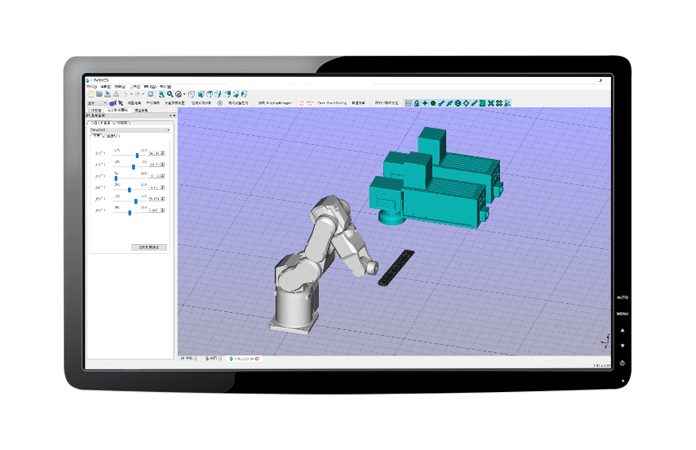
Task: Switch to the third tab of the left panel
Action: pos(141,110)
